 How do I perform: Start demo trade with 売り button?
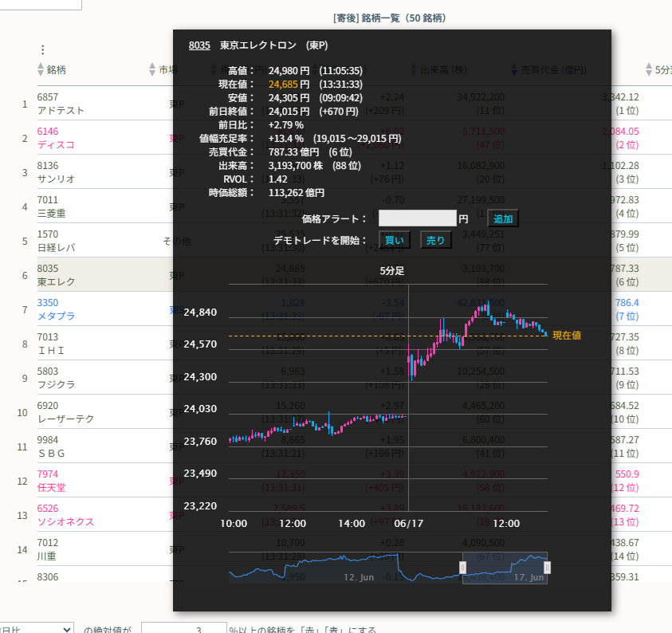[436, 240]
